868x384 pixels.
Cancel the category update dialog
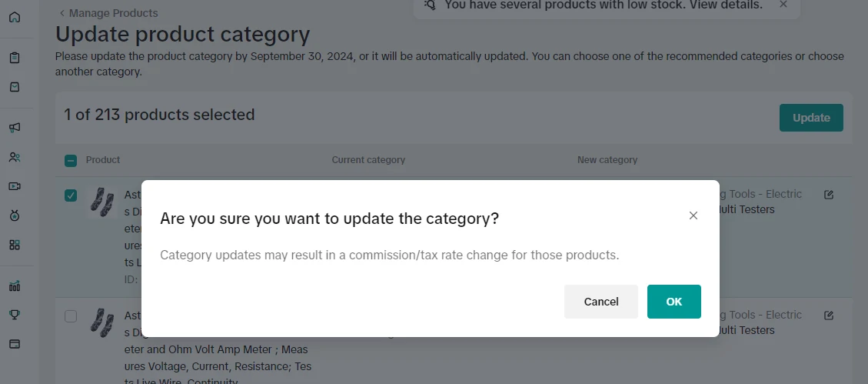(x=600, y=302)
